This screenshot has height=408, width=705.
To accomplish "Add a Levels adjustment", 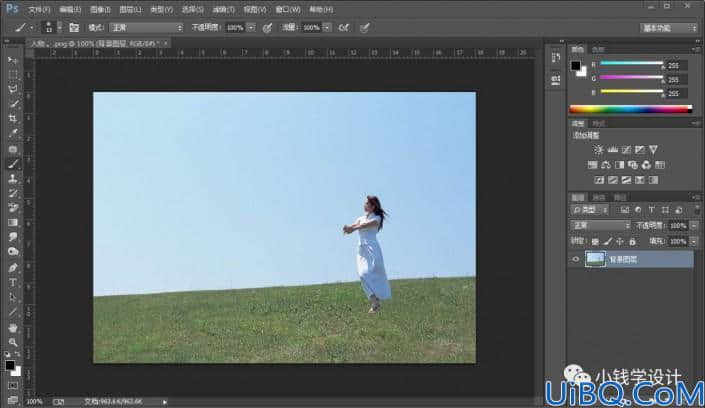I will tap(612, 149).
